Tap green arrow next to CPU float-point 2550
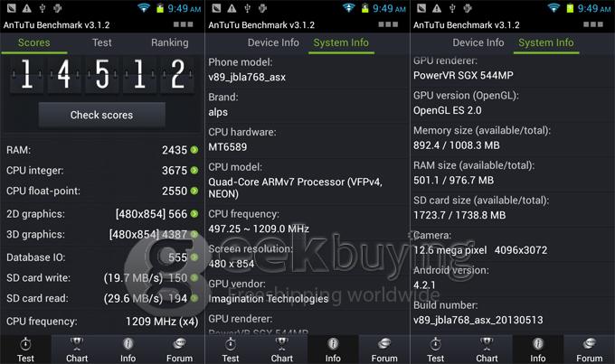Screen dimensions: 615x364 [x=194, y=191]
